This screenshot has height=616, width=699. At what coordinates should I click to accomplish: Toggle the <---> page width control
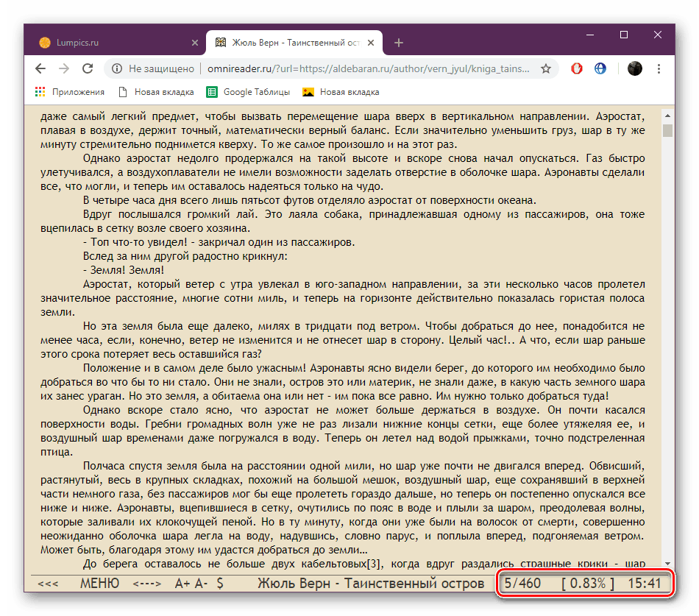click(x=147, y=584)
